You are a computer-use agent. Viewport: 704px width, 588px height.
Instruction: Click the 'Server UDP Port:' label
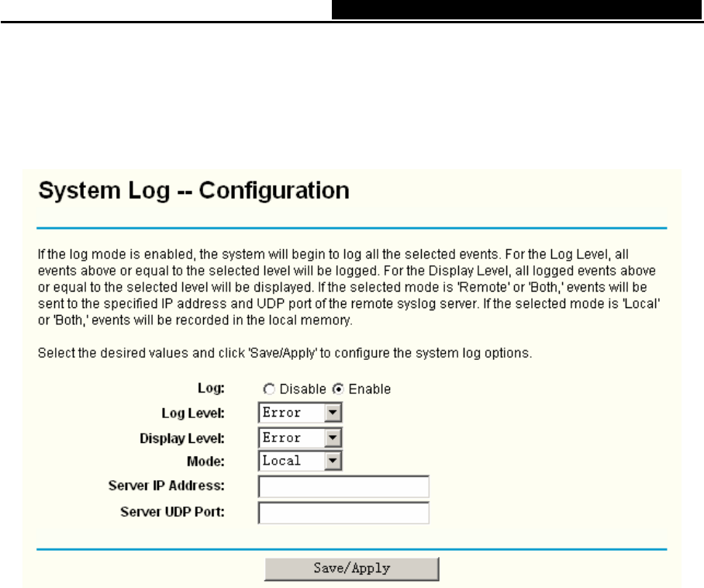[x=172, y=512]
